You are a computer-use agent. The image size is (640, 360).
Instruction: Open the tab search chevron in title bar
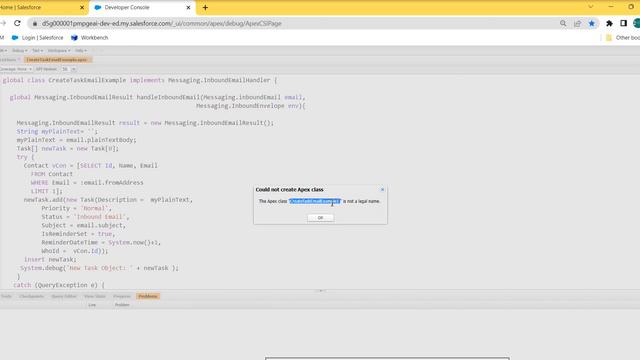pos(591,7)
